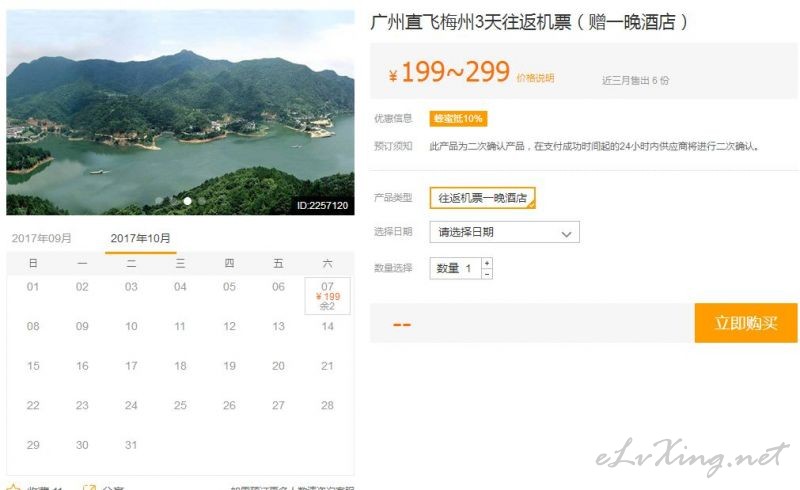
Task: Click the ID:2257120 label on photo
Action: point(322,206)
